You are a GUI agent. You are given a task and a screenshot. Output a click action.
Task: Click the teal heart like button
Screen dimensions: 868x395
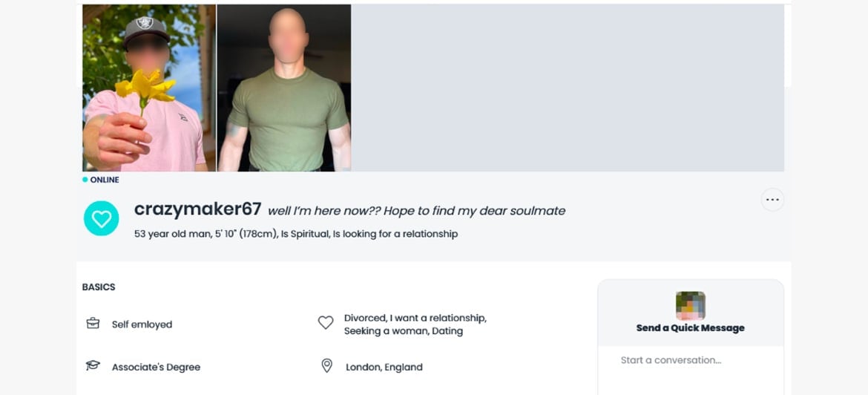101,218
